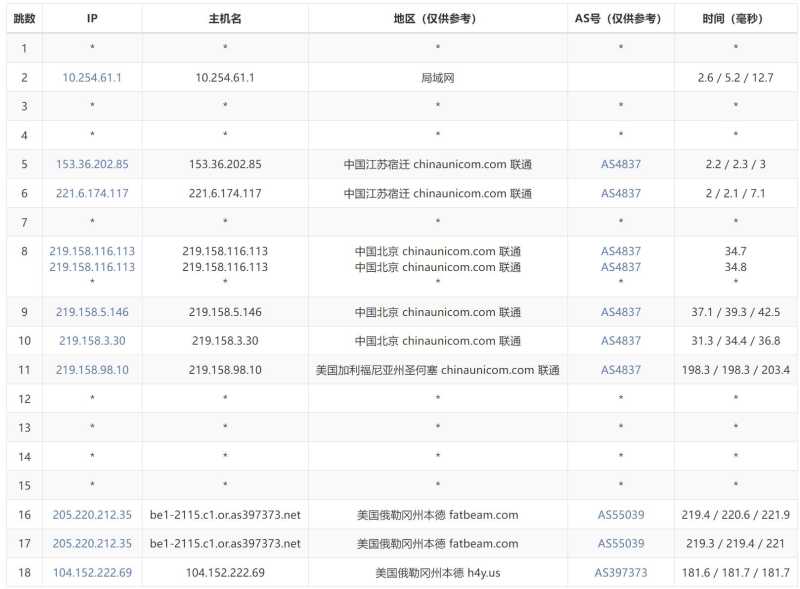This screenshot has height=589, width=800.
Task: Select the AS397373 link in hop 18
Action: pos(619,573)
